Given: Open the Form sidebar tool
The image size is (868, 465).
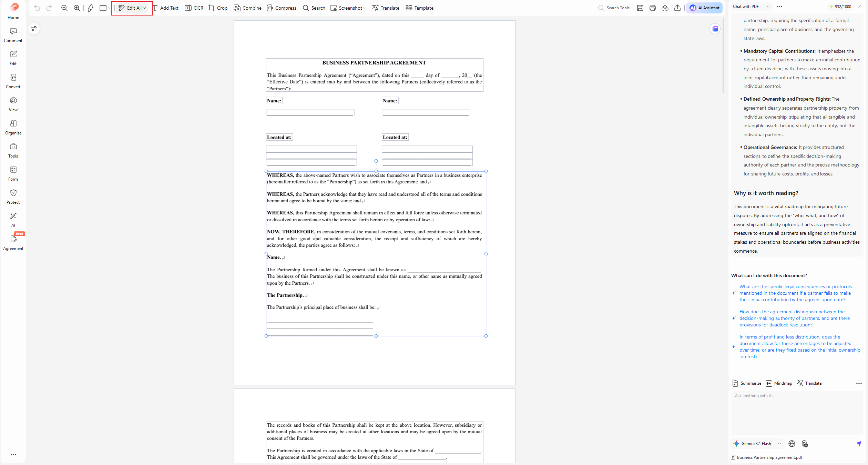Looking at the screenshot, I should 13,174.
